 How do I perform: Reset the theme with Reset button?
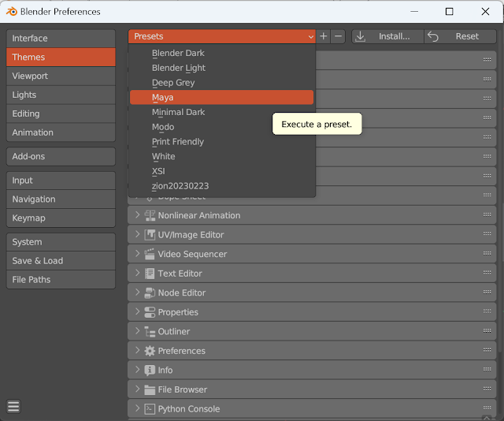click(x=460, y=36)
